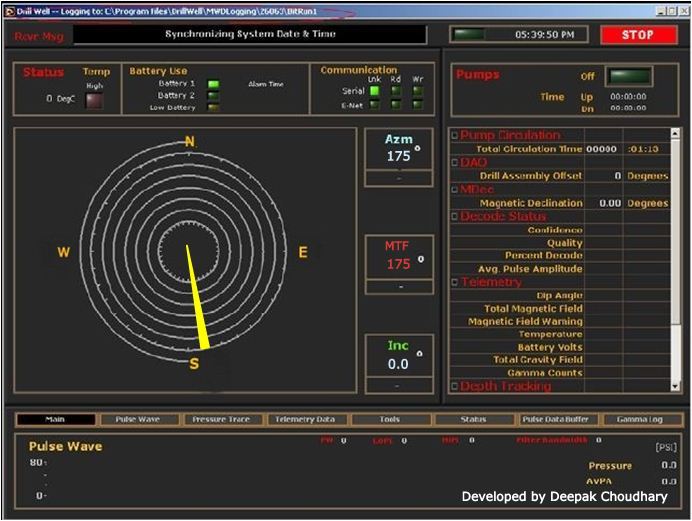Viewport: 692px width, 521px height.
Task: Select the Total Gravity Field row
Action: (x=560, y=360)
